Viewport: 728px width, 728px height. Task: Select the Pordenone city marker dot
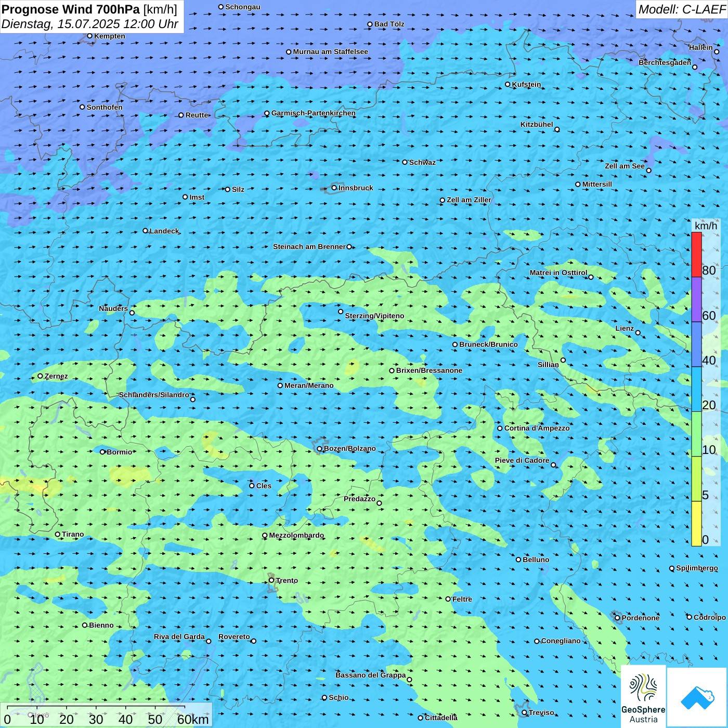point(618,618)
